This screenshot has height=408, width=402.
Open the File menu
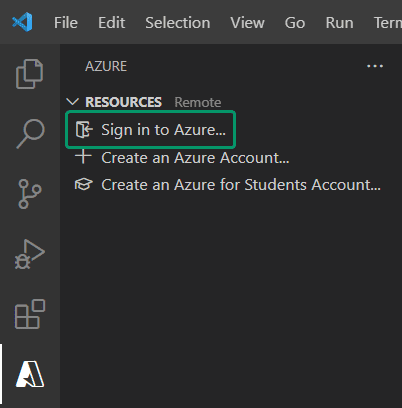(x=66, y=23)
